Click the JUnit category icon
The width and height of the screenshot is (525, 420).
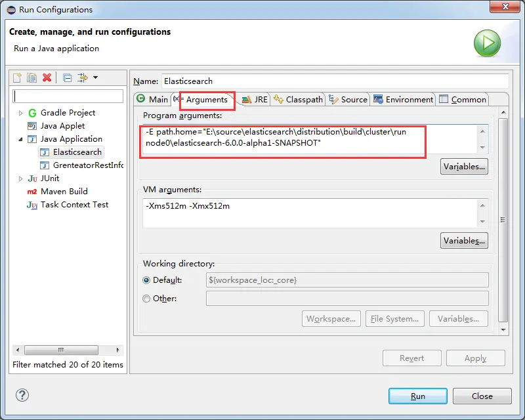[32, 178]
